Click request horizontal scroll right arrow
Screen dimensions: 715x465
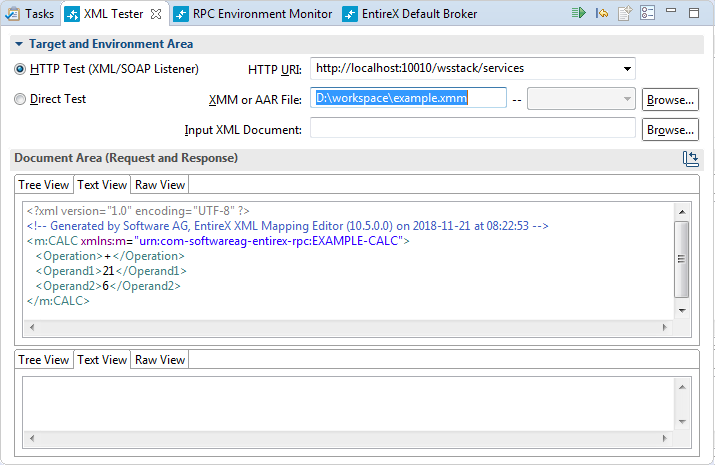665,327
